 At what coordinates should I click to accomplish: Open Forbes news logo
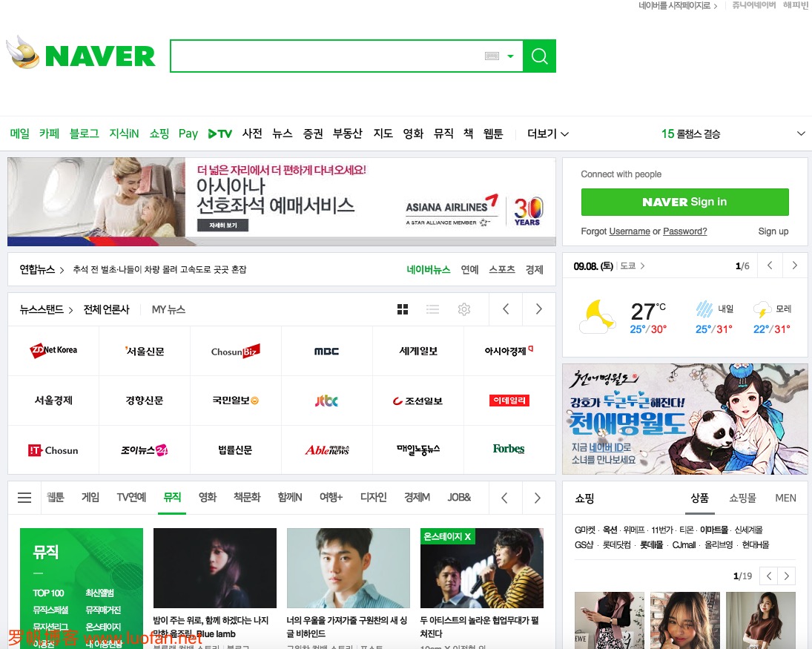click(x=509, y=449)
